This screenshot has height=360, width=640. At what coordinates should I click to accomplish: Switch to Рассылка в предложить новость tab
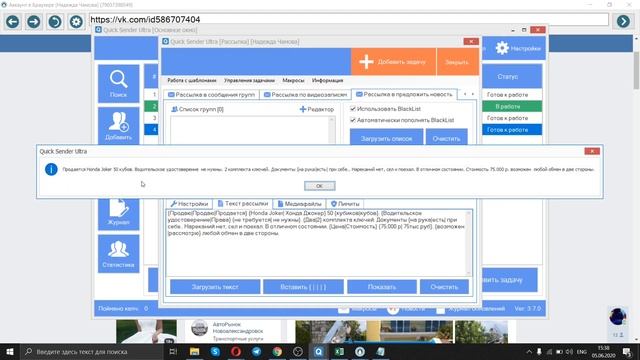404,94
